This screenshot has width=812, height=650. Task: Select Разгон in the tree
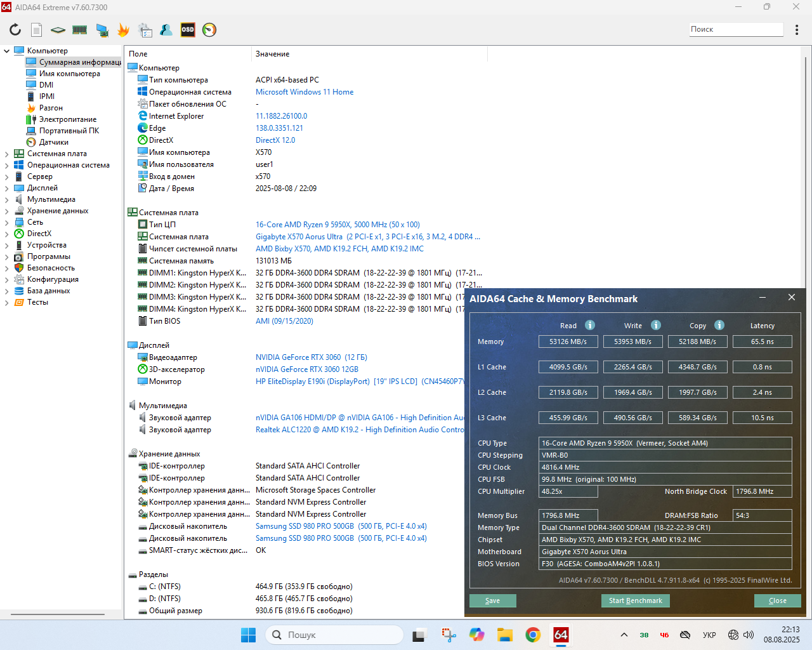pos(51,108)
